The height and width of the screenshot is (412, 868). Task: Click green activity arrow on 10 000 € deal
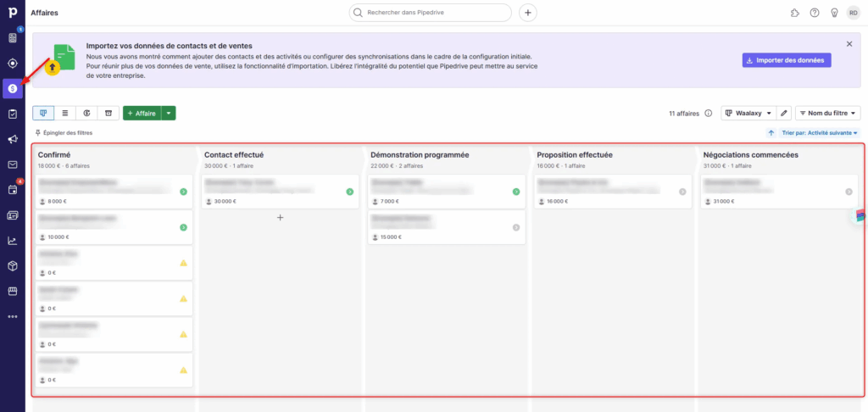click(183, 227)
